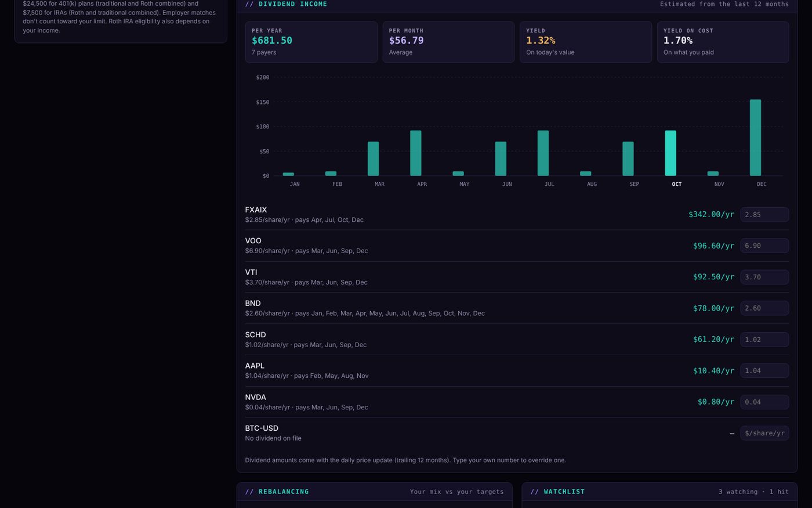The width and height of the screenshot is (812, 508).
Task: Edit VOO dividend per share field
Action: coord(764,246)
